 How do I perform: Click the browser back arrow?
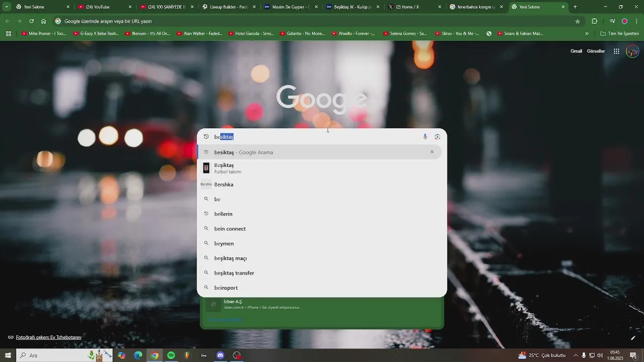[7, 21]
